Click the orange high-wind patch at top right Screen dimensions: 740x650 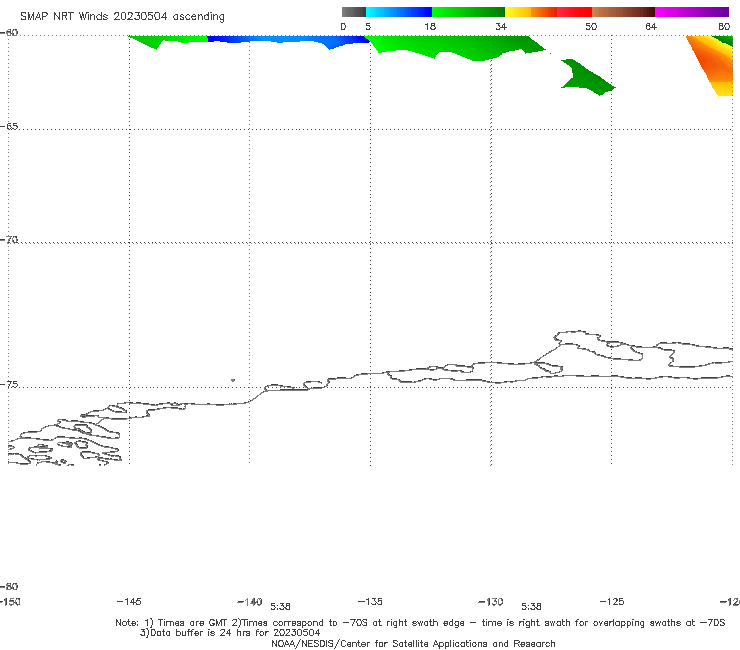(x=713, y=64)
